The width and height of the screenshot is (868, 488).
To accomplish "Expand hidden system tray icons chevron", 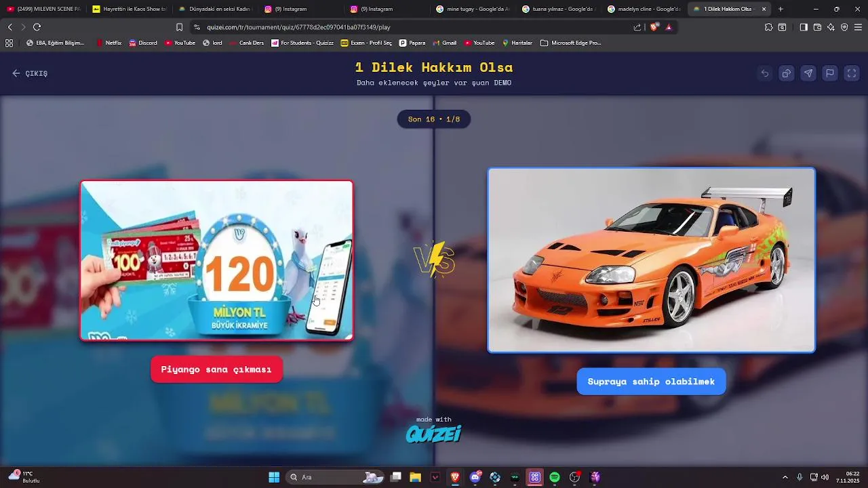I will pos(785,477).
